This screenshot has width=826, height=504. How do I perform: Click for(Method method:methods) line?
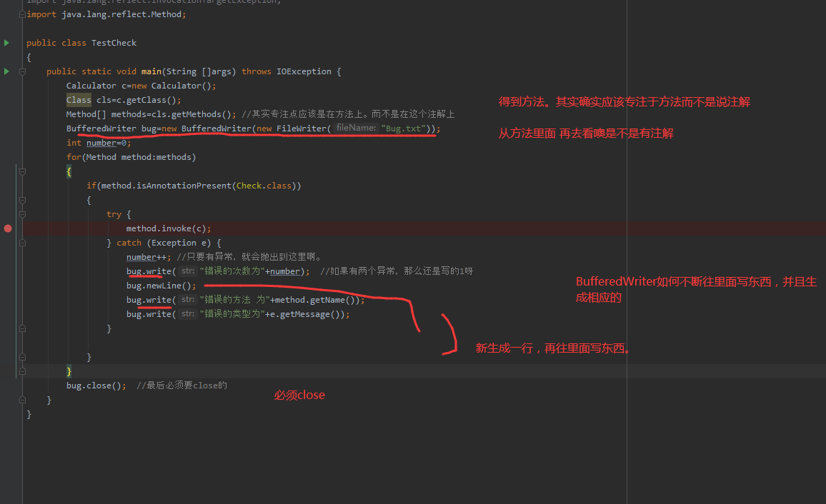(131, 157)
